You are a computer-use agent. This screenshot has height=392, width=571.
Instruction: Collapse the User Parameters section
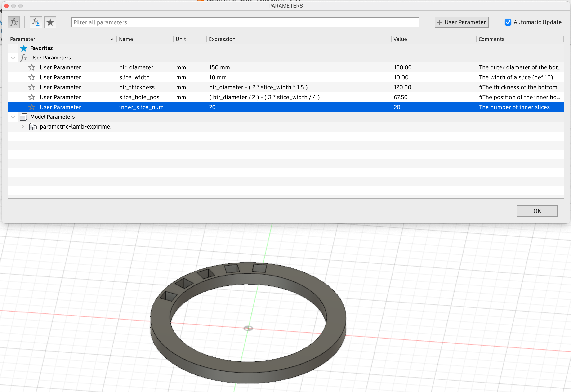point(13,58)
